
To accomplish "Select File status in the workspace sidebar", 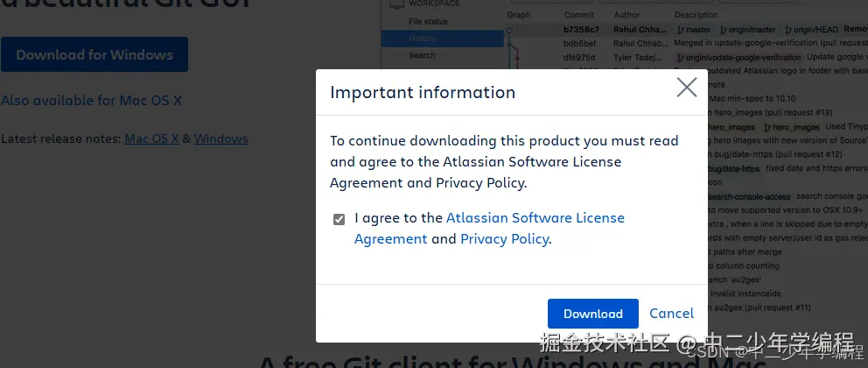I will coord(428,21).
